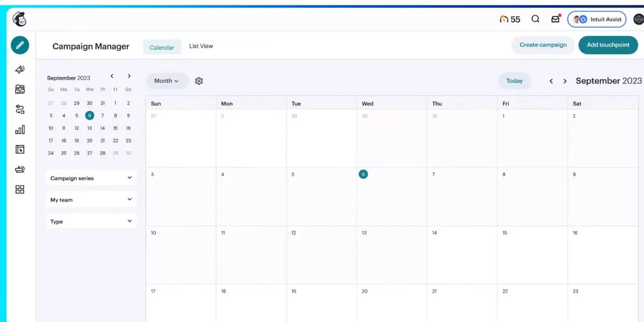Open Content studio icon in sidebar

(x=20, y=170)
